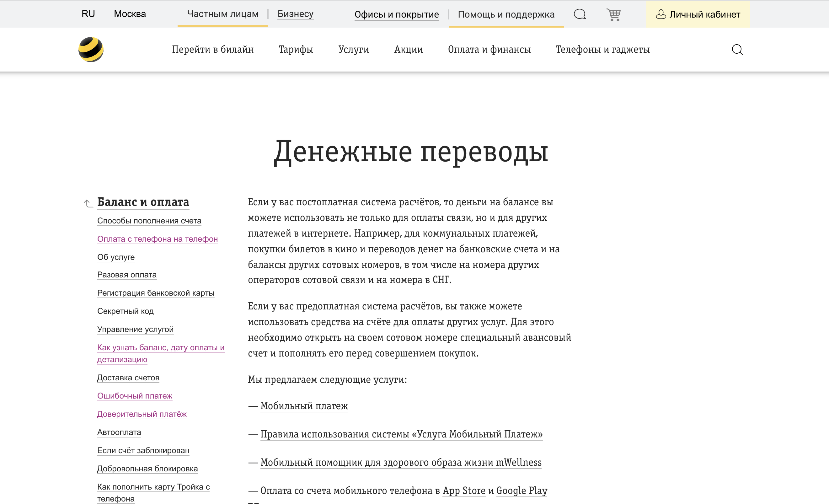
Task: Open the Мобильный платеж link
Action: [304, 406]
